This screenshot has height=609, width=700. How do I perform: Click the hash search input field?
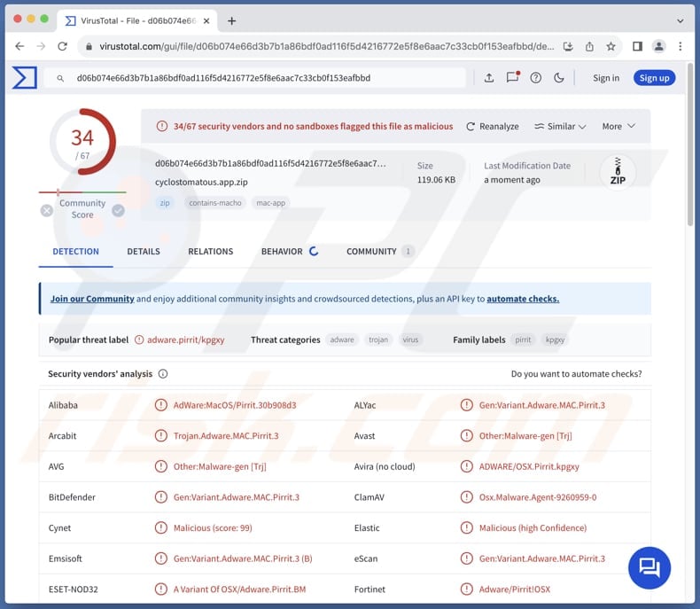[x=254, y=78]
